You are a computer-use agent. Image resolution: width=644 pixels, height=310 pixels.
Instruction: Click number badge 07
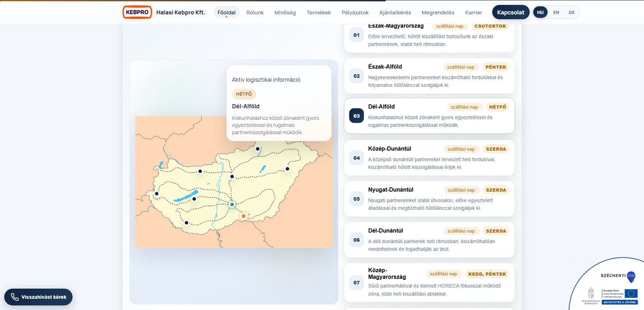coord(357,283)
